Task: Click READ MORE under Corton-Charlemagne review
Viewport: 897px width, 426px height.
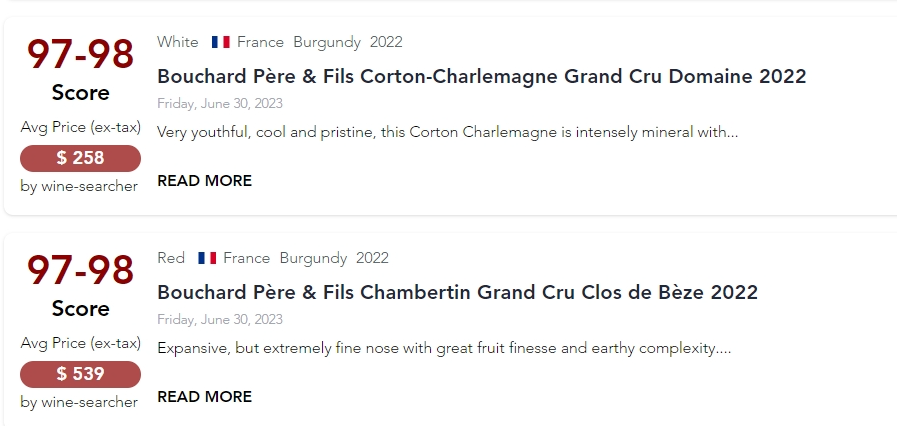Action: tap(204, 181)
